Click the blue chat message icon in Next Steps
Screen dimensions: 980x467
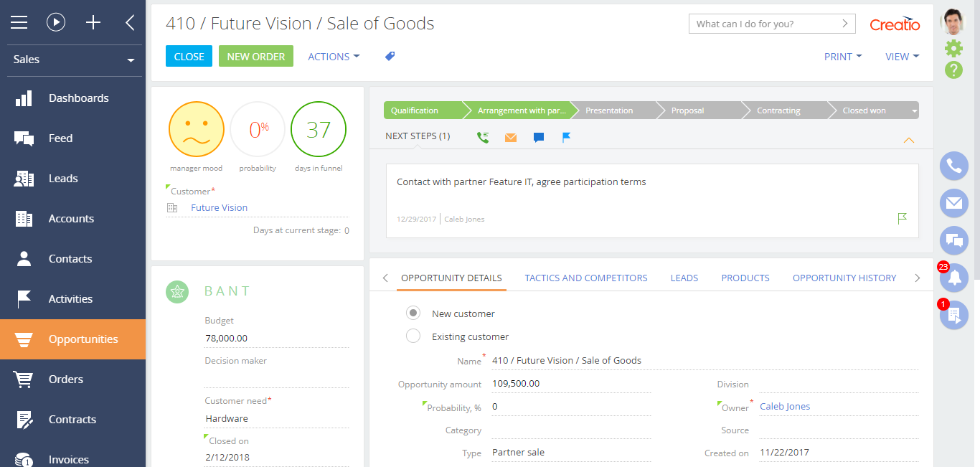point(539,137)
